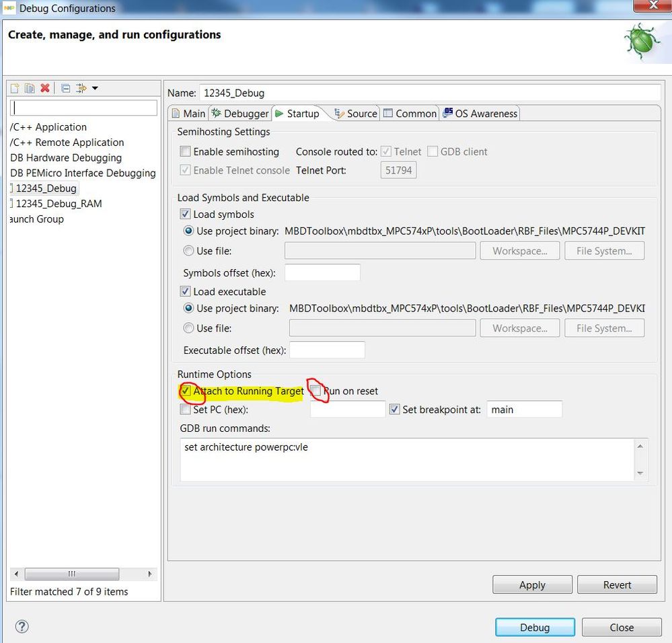Click the Debug button
The width and height of the screenshot is (672, 643).
(535, 627)
